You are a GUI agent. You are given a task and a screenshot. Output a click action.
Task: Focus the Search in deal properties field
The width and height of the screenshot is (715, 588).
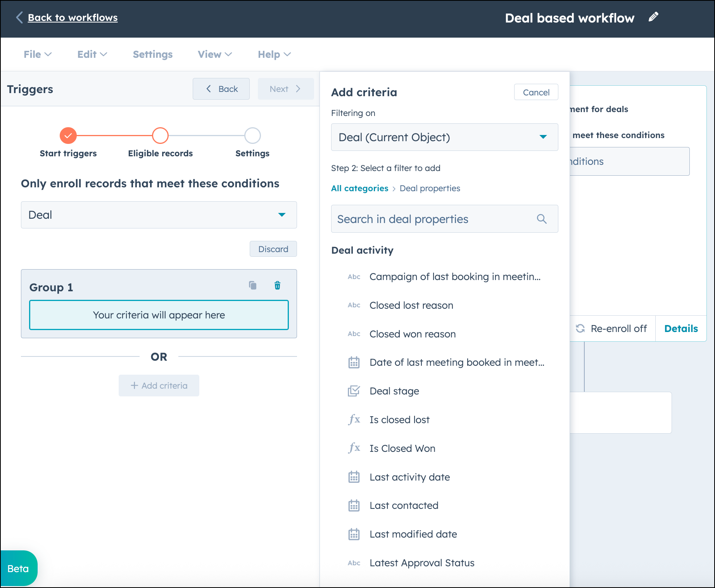click(x=445, y=219)
